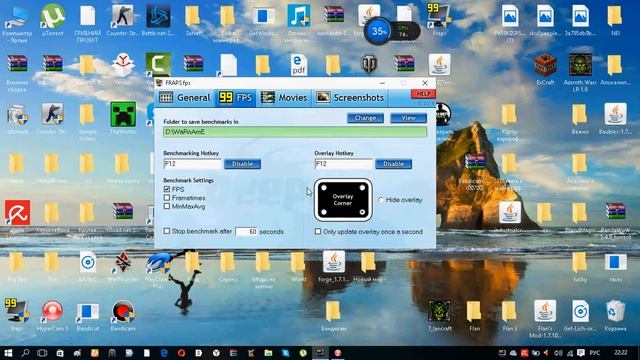Image resolution: width=640 pixels, height=360 pixels.
Task: Select the Computer shortcut desktop icon
Action: click(x=17, y=23)
